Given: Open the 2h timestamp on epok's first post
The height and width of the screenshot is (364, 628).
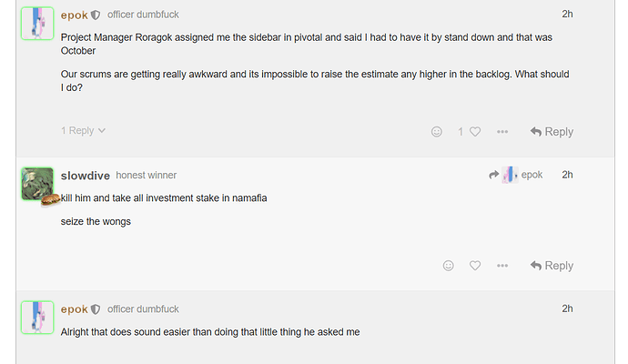Looking at the screenshot, I should click(567, 14).
